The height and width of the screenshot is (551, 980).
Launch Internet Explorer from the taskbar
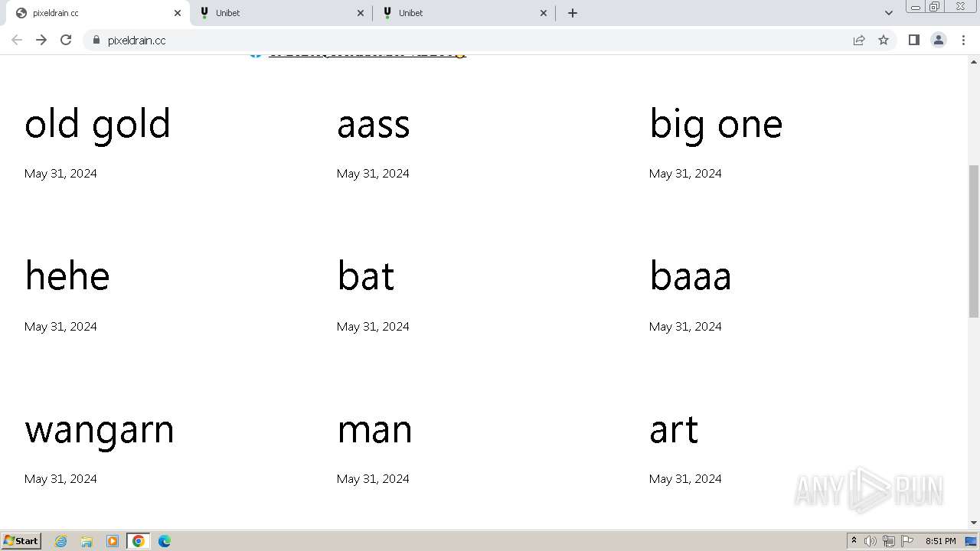(60, 541)
